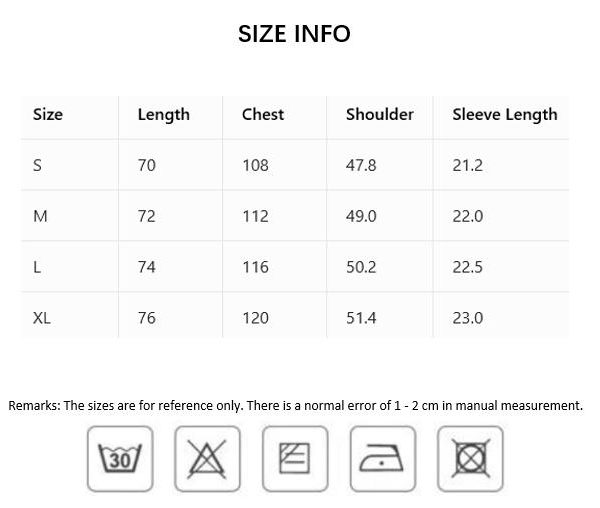
Task: Click the Length column header
Action: (x=164, y=115)
